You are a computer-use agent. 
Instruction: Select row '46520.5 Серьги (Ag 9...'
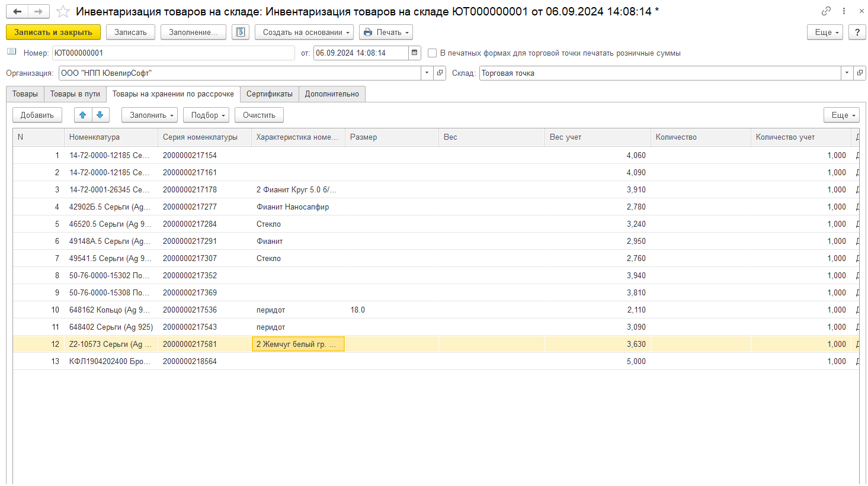pos(435,224)
